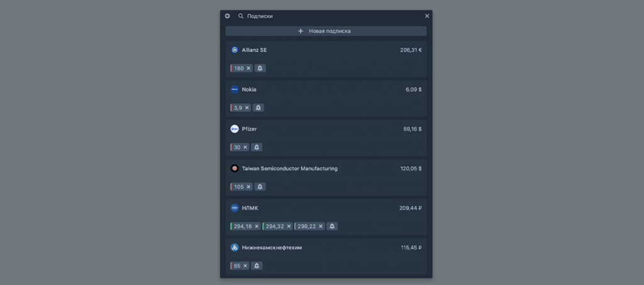
Task: Click the search magnifier icon
Action: [x=241, y=16]
